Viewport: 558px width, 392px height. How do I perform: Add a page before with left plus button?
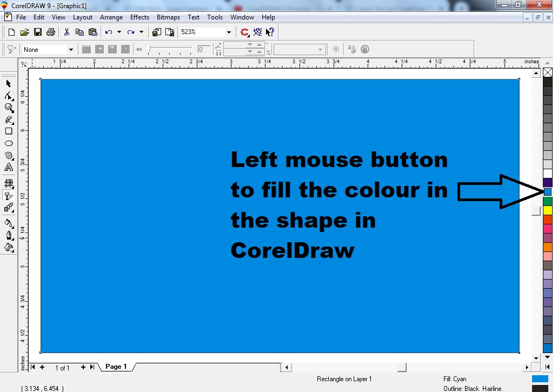point(42,367)
